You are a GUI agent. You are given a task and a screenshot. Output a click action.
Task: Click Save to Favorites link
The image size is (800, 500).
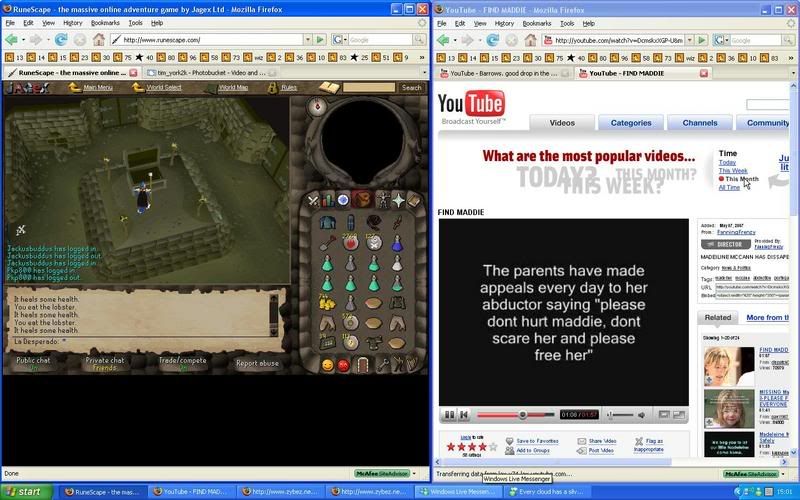(x=537, y=441)
